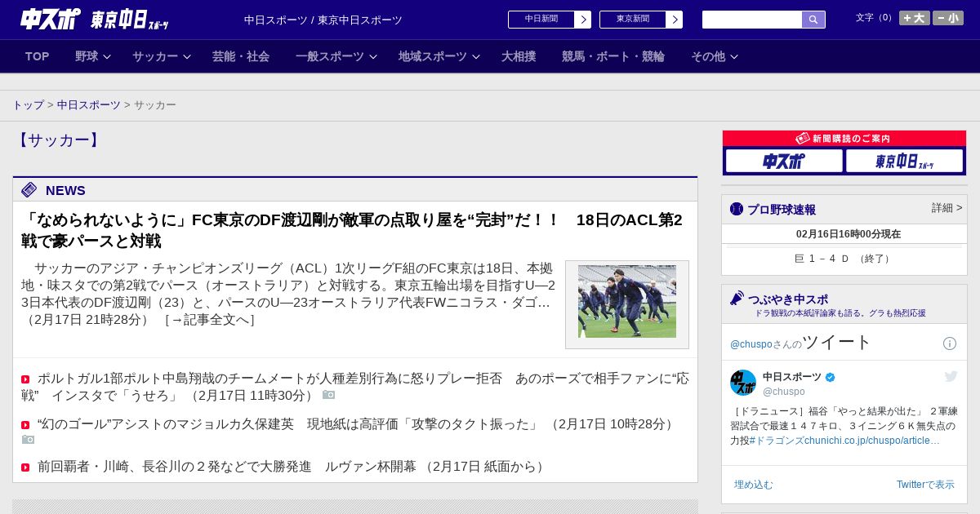
Task: Increase text size with 大 button
Action: 914,18
